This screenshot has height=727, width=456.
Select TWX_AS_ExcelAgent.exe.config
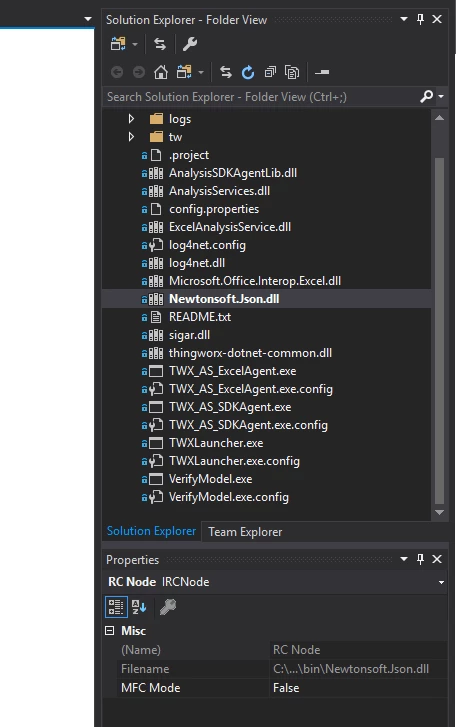pyautogui.click(x=251, y=389)
